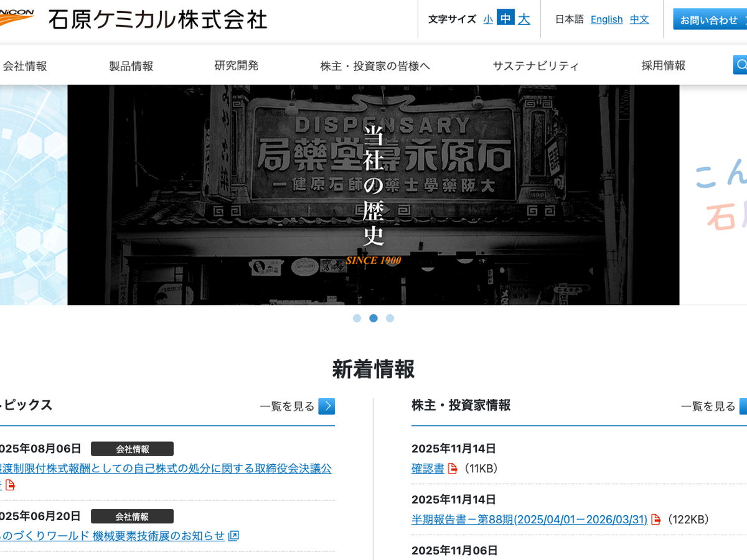Go to first carousel slide dot
This screenshot has height=560, width=747.
(x=357, y=318)
